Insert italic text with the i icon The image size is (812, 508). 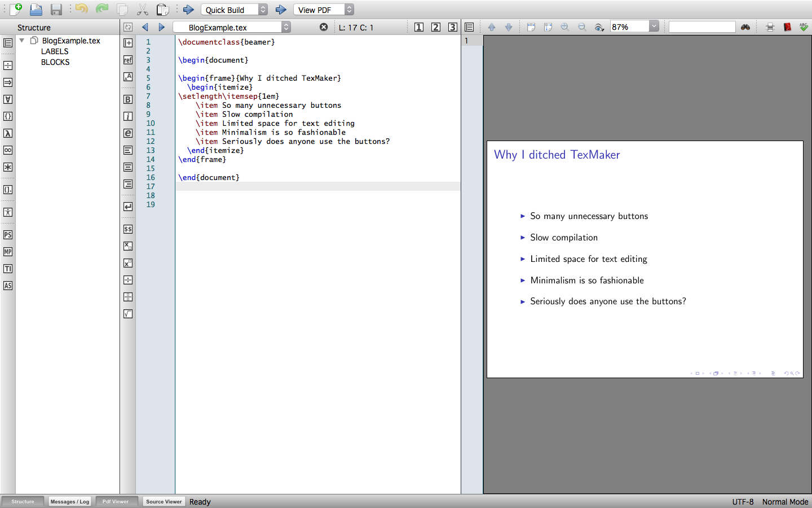128,116
